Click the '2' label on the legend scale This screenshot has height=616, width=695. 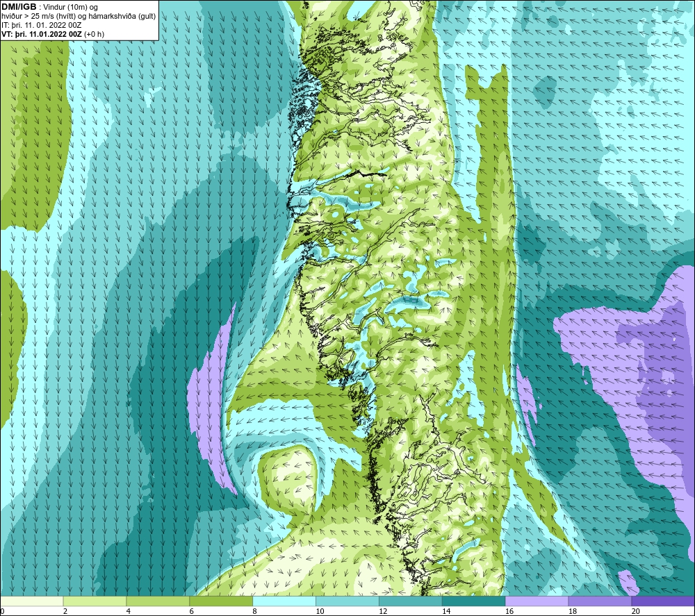click(x=65, y=611)
